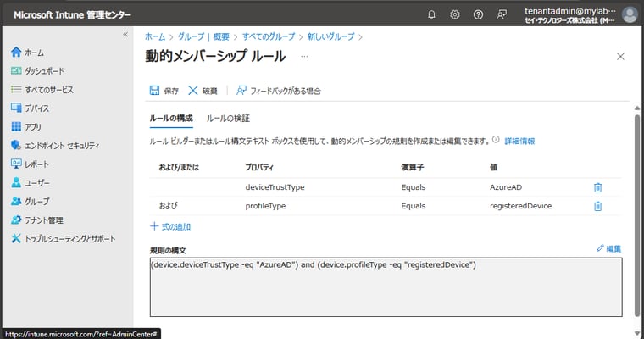Open tenantadmin account avatar
The image size is (644, 339).
pos(630,14)
